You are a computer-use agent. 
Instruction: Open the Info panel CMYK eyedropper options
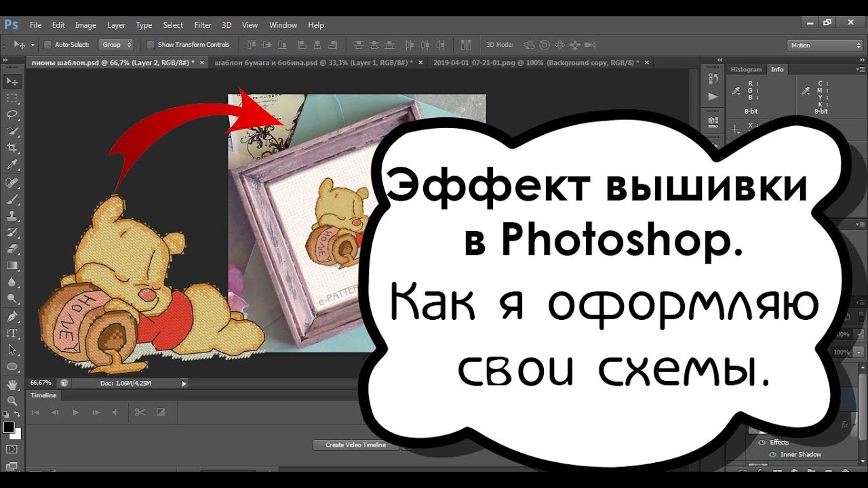pyautogui.click(x=806, y=91)
